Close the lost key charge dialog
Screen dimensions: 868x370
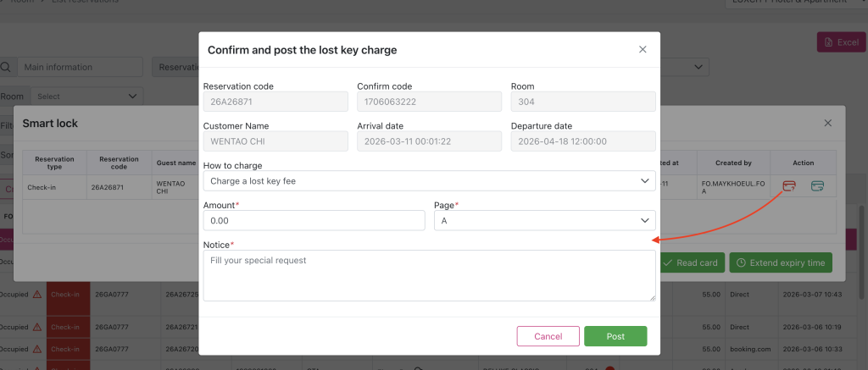click(x=643, y=50)
